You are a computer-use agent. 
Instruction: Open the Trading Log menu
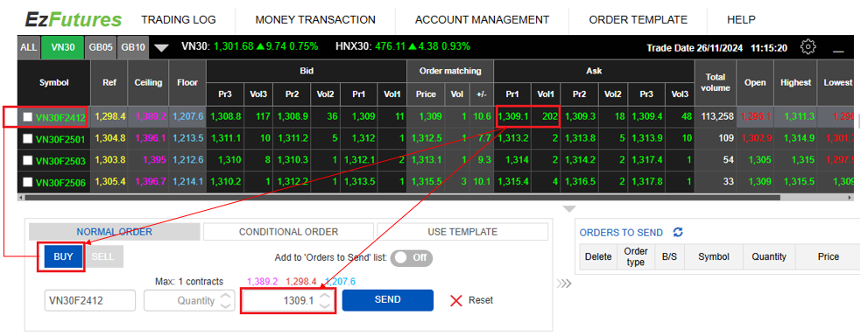[179, 20]
